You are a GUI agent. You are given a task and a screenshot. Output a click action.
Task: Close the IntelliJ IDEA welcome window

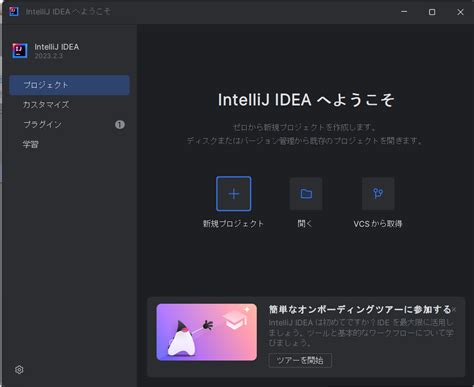pos(460,12)
